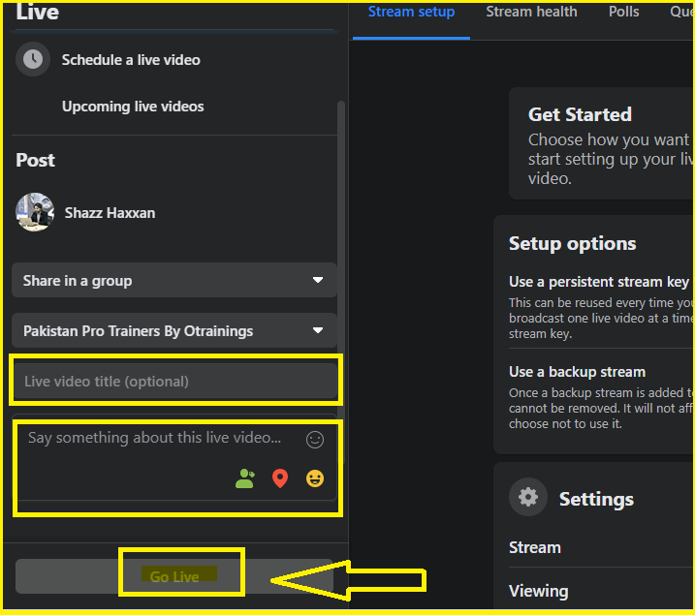Expand the Pakistan Pro Trainers By Otrainings dropdown
Viewport: 695px width, 616px height.
[174, 331]
